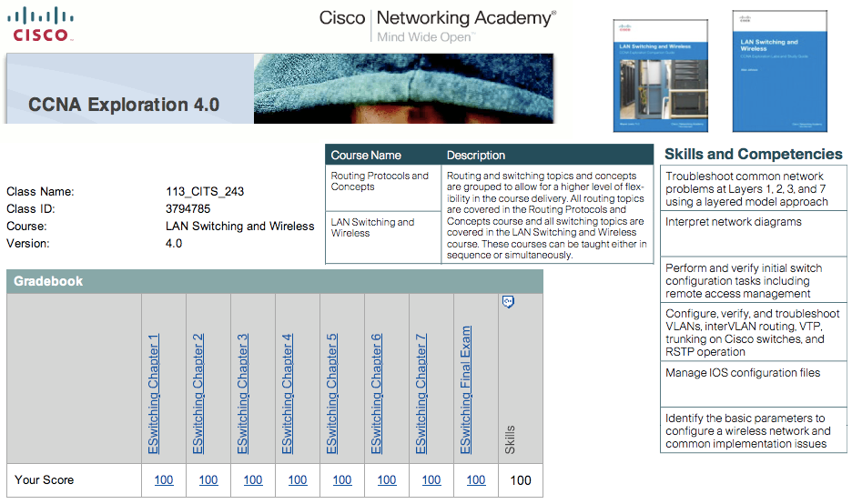Select the 'Your Score' row label
The height and width of the screenshot is (504, 852).
(x=44, y=480)
